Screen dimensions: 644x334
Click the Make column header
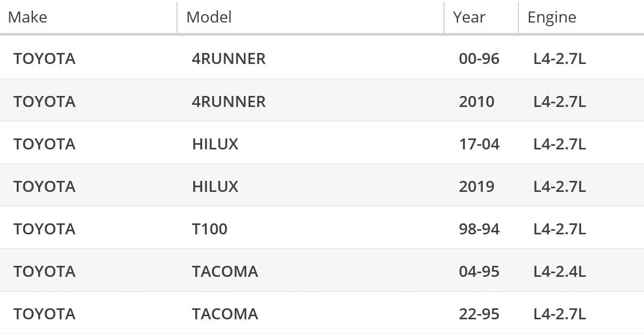pos(28,17)
